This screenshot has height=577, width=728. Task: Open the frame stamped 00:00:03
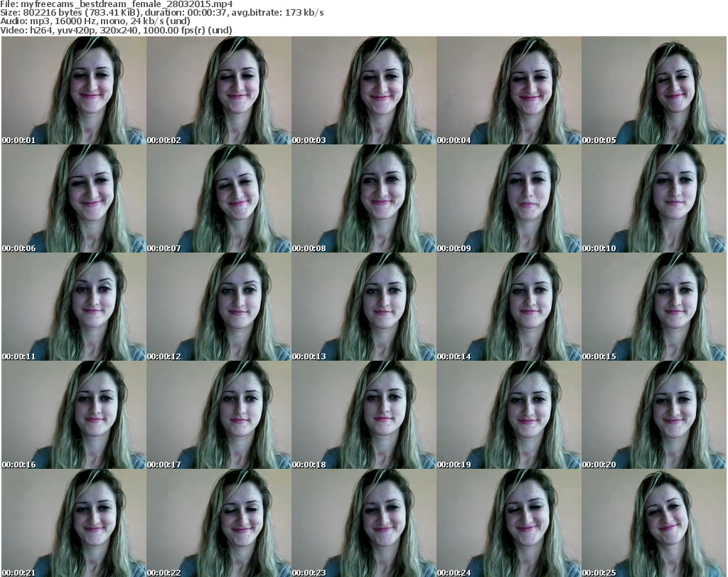point(363,90)
